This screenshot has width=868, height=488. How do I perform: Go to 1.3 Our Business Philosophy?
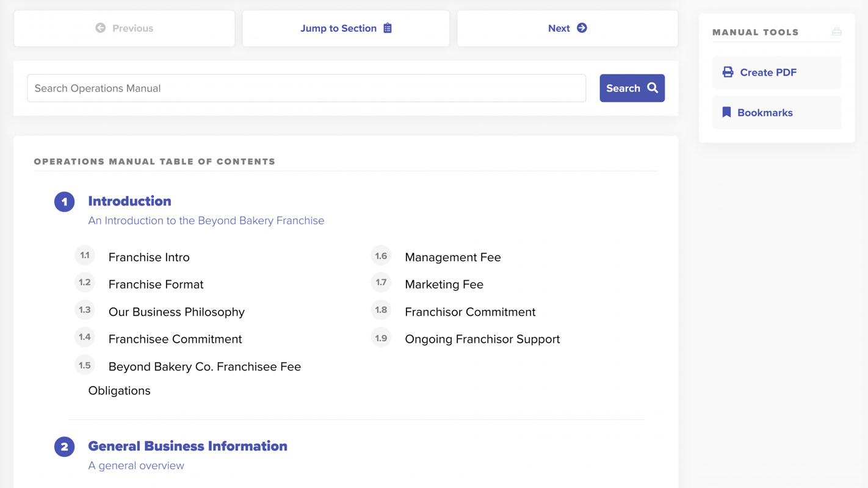coord(176,312)
